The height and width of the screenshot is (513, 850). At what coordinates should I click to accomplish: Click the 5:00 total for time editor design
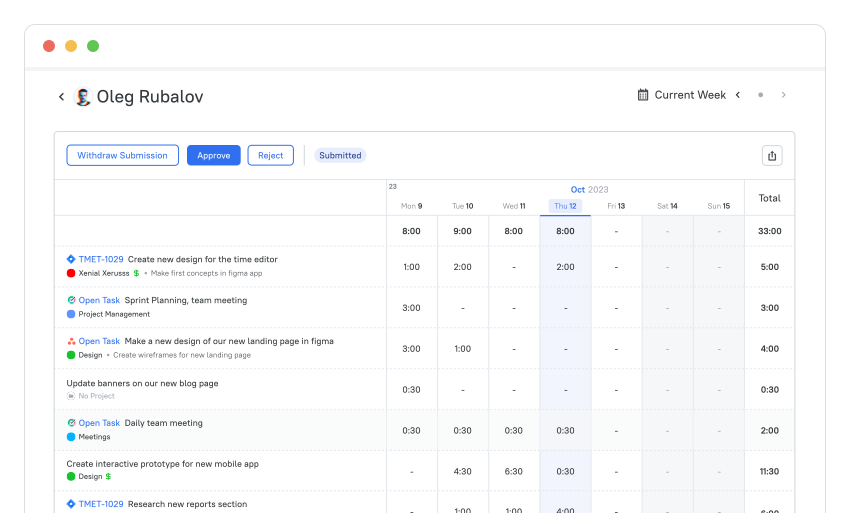[770, 267]
